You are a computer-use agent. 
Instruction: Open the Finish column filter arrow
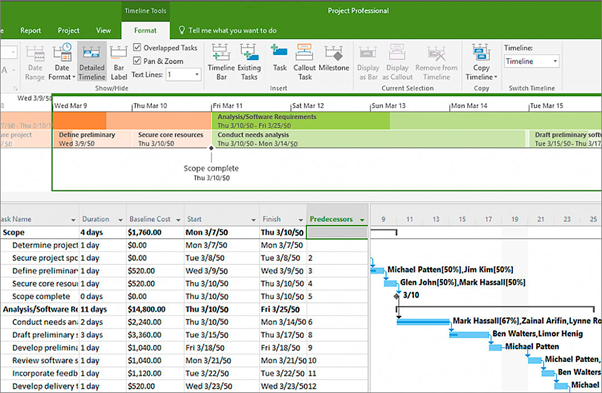(x=301, y=220)
